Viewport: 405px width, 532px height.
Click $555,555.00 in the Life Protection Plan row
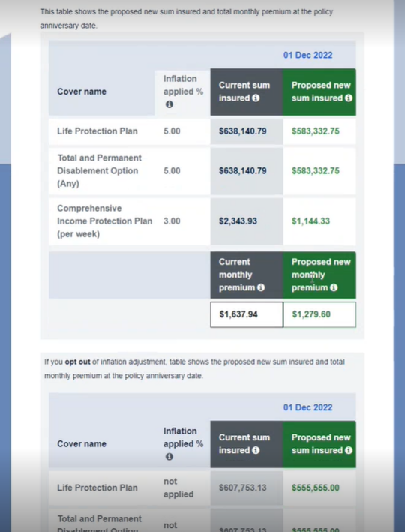(316, 488)
